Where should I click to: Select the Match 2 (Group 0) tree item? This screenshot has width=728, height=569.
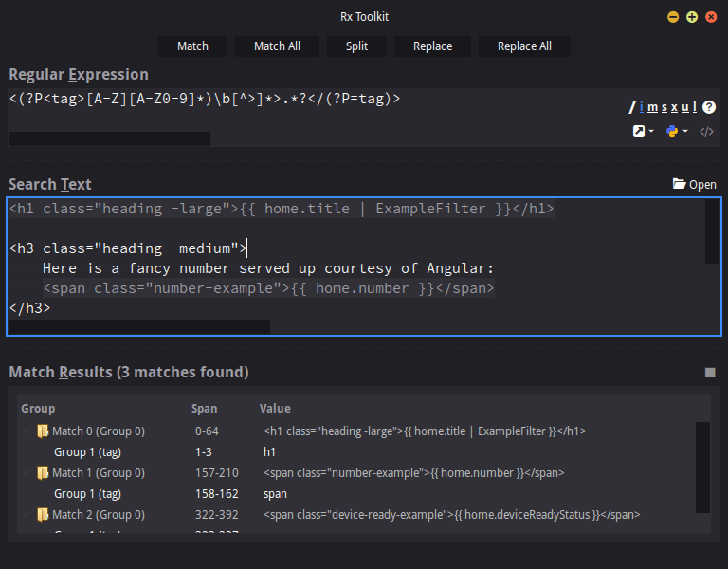(x=99, y=515)
